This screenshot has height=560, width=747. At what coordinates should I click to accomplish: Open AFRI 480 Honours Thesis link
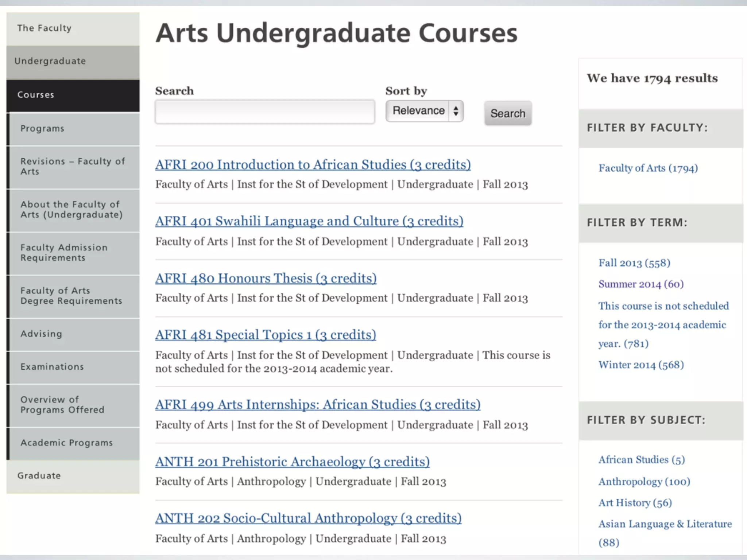pos(266,279)
